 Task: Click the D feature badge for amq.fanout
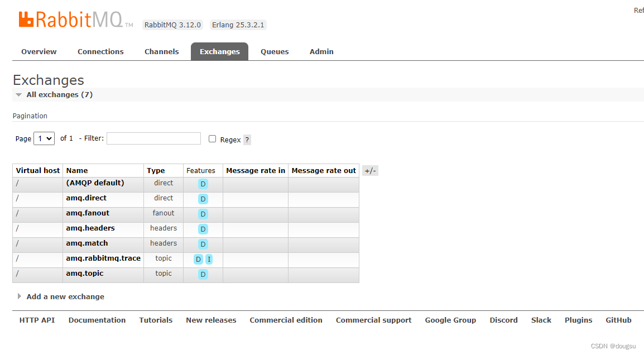tap(203, 214)
